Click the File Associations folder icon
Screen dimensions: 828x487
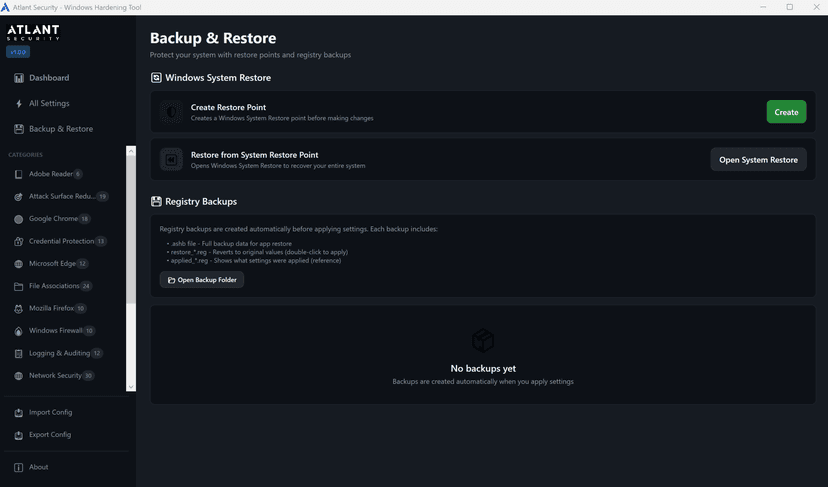(x=18, y=286)
